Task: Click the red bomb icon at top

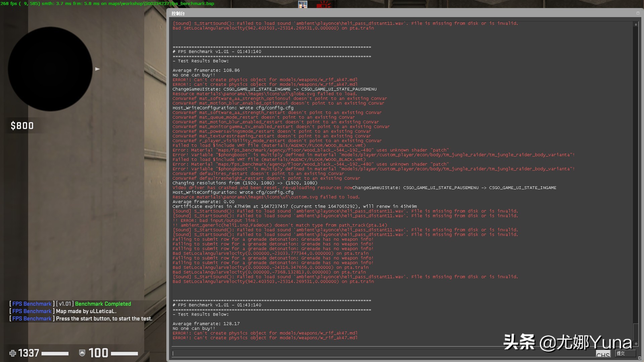Action: pos(324,5)
